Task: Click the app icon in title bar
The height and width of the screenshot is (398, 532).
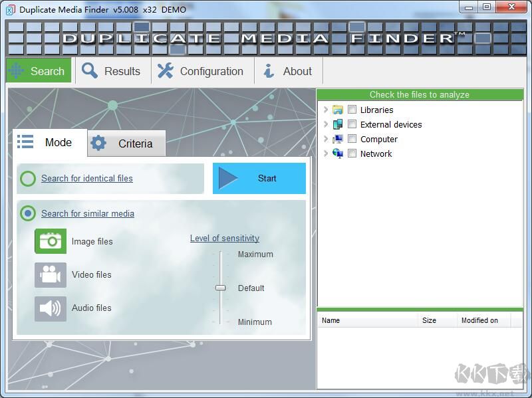Action: [10, 9]
